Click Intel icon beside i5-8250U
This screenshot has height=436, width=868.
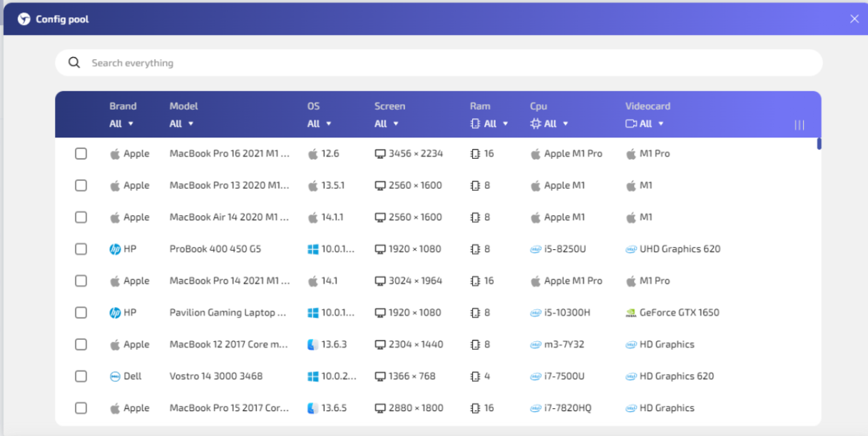click(x=536, y=249)
